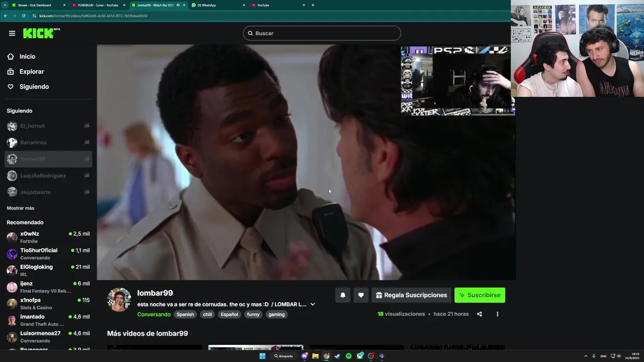Open Spotify from the taskbar

click(x=349, y=356)
